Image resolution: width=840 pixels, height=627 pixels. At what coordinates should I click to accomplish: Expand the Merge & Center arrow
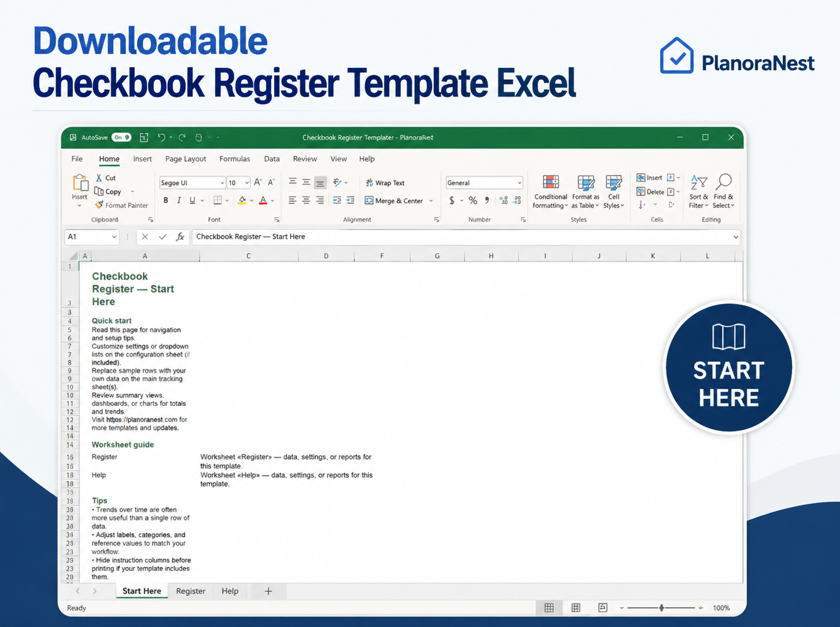pyautogui.click(x=431, y=201)
